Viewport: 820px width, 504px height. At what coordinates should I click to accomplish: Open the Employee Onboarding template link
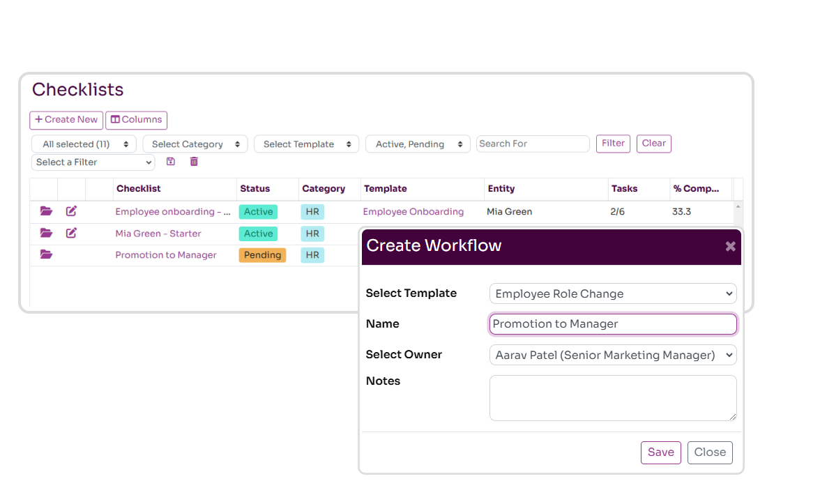pos(413,211)
